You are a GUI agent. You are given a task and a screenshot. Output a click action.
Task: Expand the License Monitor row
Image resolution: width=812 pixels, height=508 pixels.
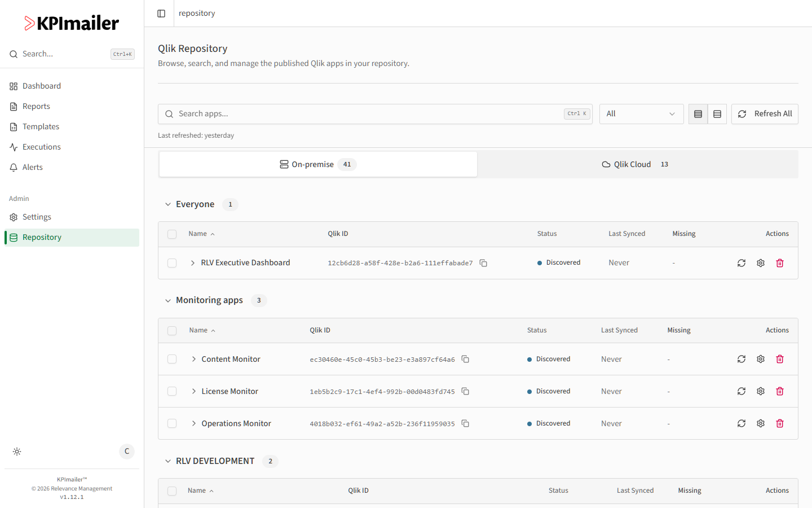[x=193, y=391]
